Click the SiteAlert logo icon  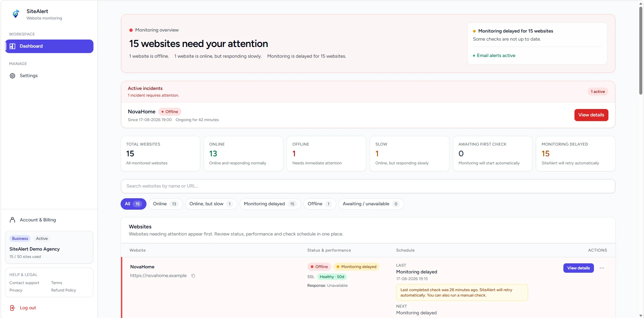point(15,14)
